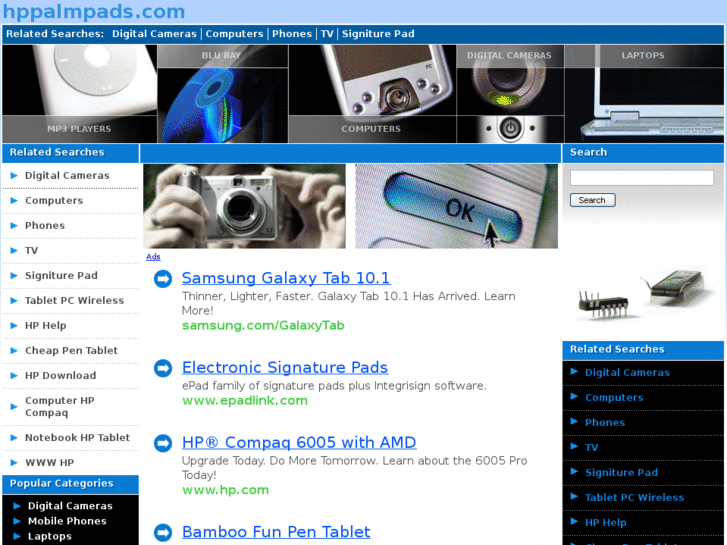This screenshot has height=545, width=727.
Task: Choose Phones in left sidebar
Action: pyautogui.click(x=45, y=226)
